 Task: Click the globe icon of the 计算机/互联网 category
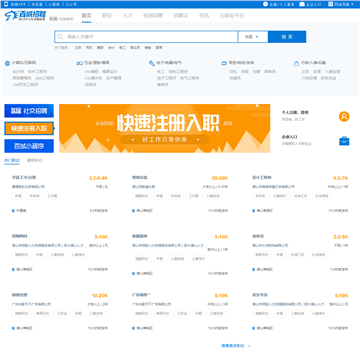7,63
